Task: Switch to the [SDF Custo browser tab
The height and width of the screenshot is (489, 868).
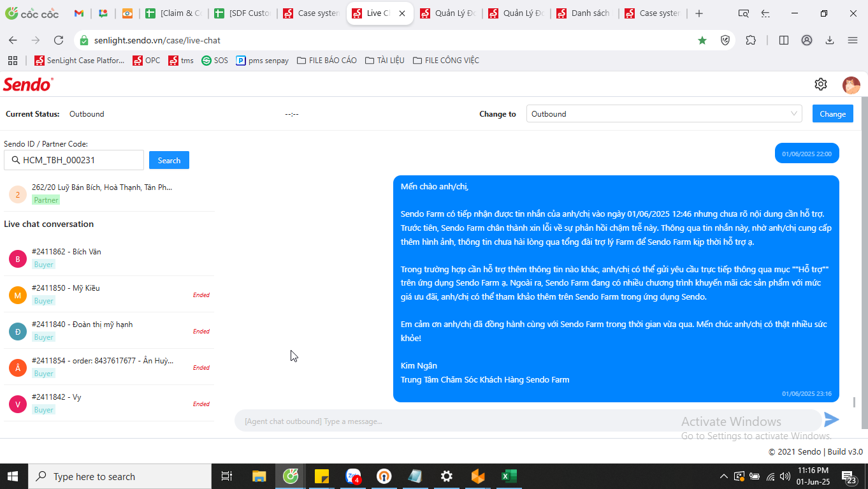Action: (242, 13)
